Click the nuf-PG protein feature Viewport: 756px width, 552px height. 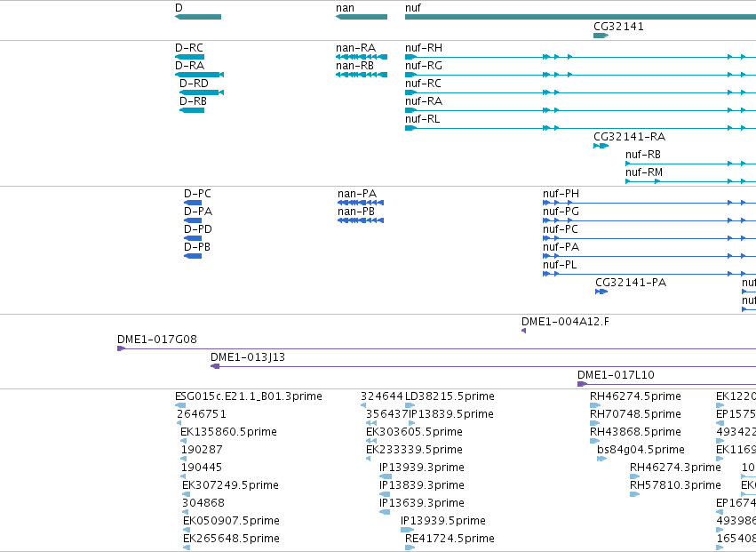649,220
